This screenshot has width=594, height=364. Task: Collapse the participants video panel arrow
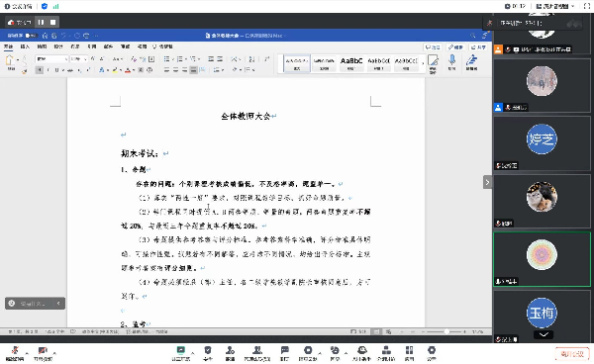[x=487, y=182]
